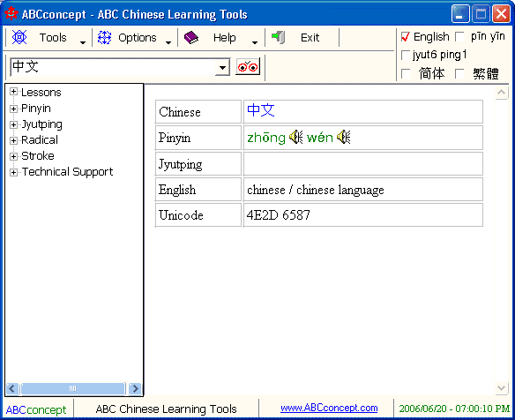Click the tree panel scroll left arrow
The image size is (515, 420).
tap(12, 388)
